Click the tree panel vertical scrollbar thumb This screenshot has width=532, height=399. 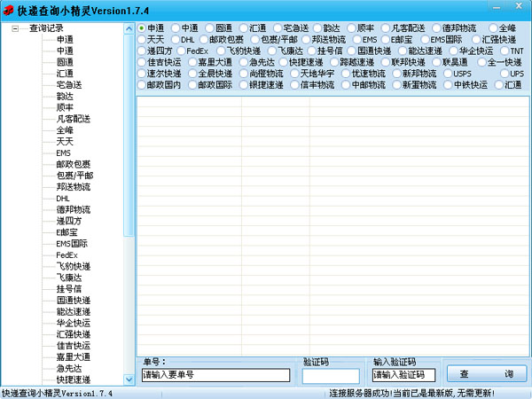coord(129,135)
